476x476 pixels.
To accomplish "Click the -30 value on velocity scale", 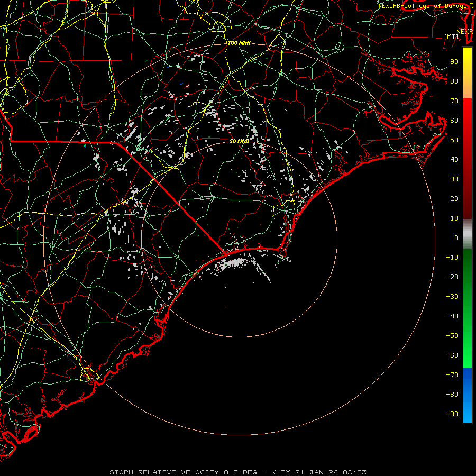I will pyautogui.click(x=452, y=297).
